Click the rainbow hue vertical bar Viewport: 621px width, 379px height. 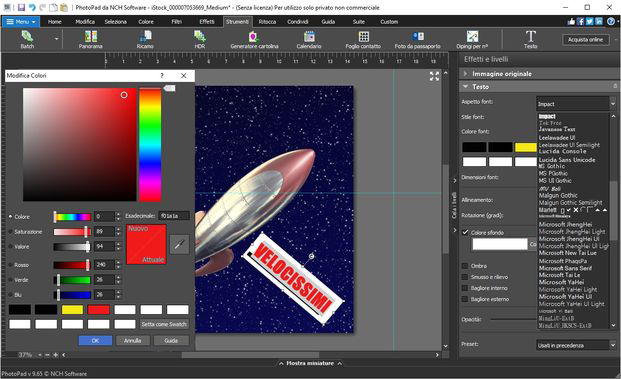click(150, 145)
